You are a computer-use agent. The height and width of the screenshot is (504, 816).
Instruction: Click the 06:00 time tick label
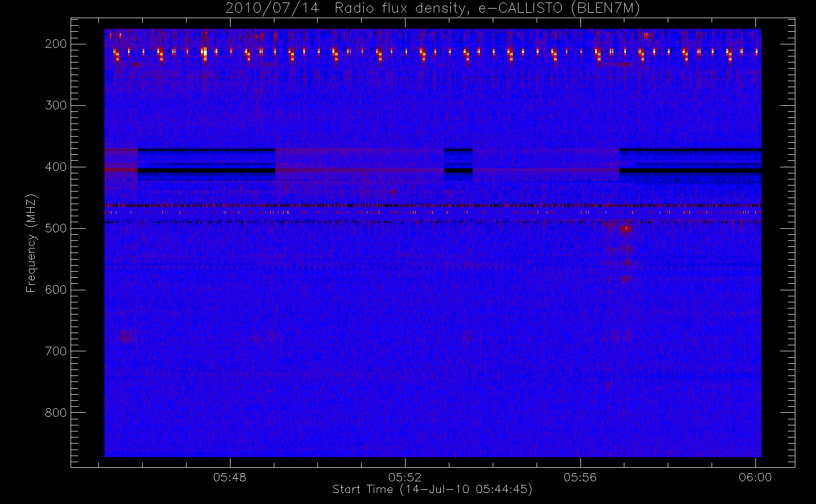[755, 477]
